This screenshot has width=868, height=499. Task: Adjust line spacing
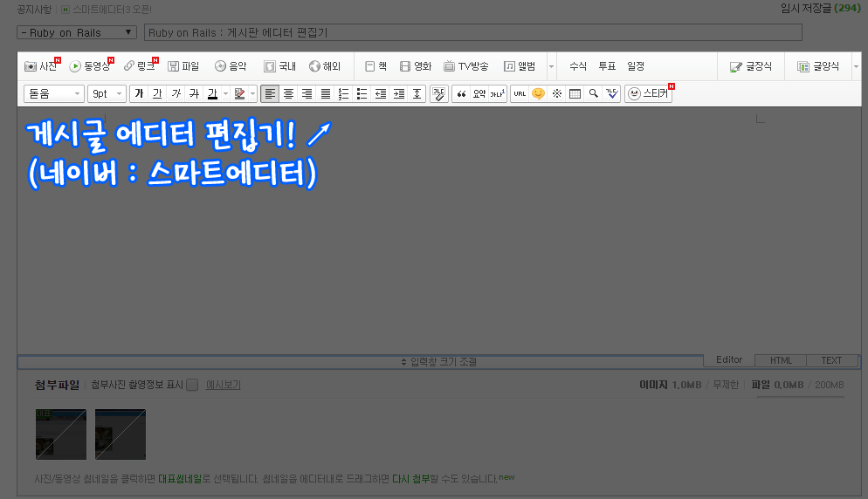coord(417,93)
